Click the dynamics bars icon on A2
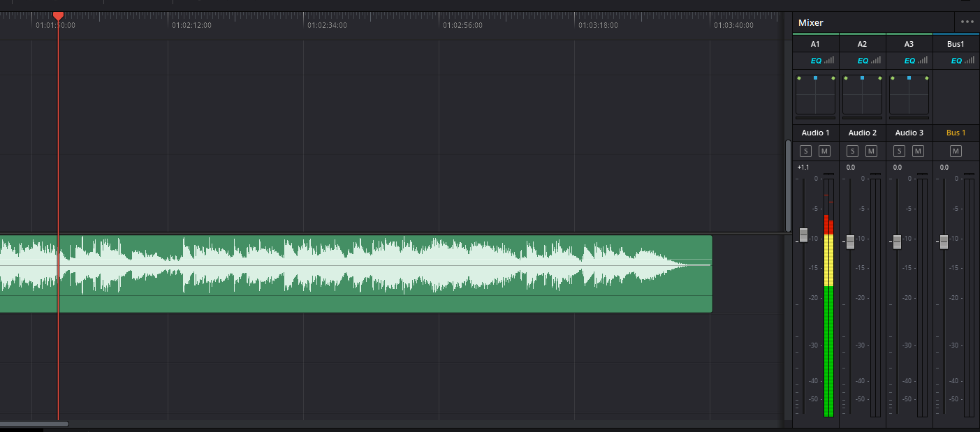The width and height of the screenshot is (980, 432). 876,61
